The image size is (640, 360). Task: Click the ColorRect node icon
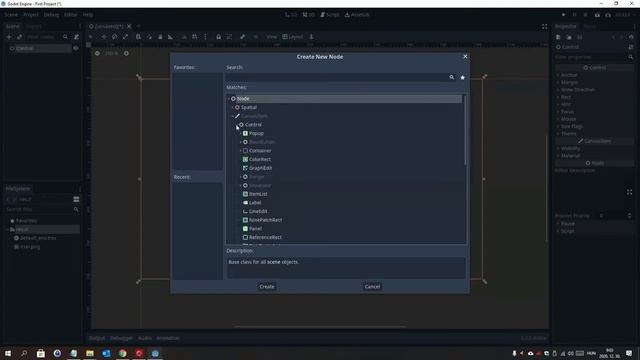(x=245, y=159)
